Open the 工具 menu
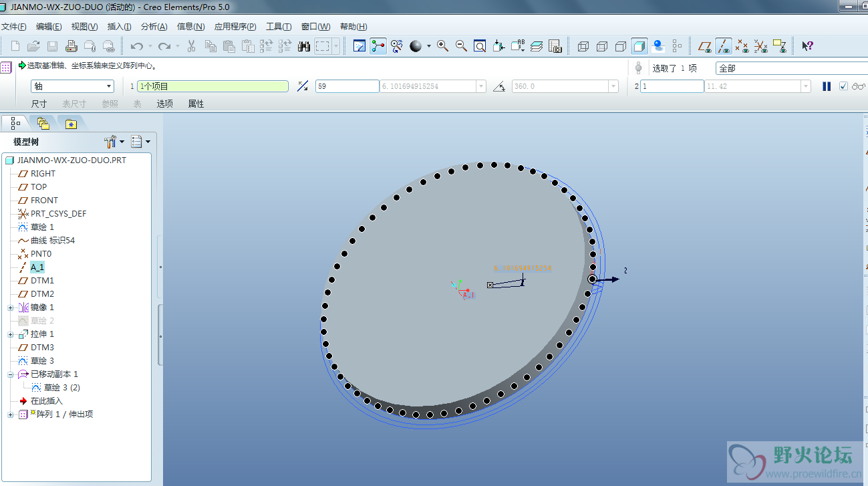 (x=279, y=27)
